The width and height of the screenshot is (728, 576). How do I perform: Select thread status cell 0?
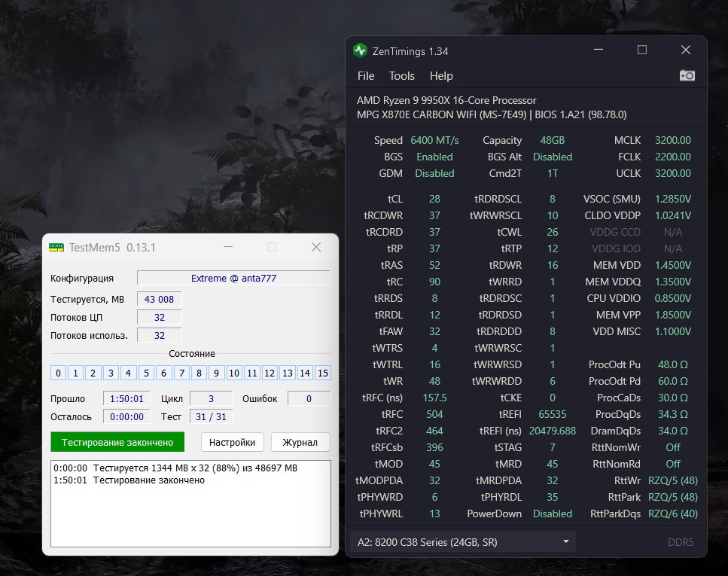[58, 373]
